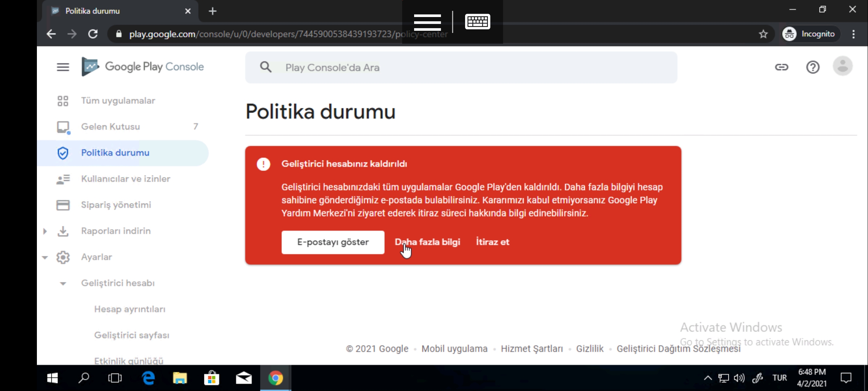Click the Ayarlar gear icon
Image resolution: width=868 pixels, height=391 pixels.
63,257
